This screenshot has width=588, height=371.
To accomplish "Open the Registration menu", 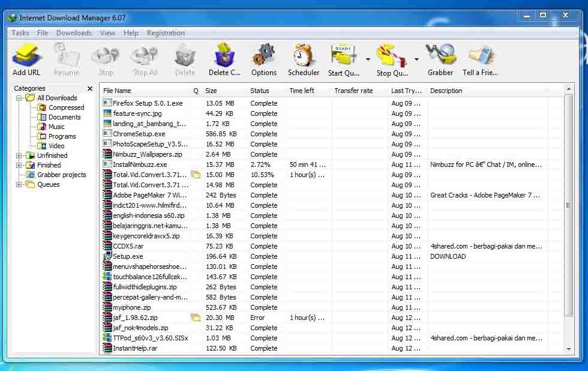I will [x=166, y=33].
